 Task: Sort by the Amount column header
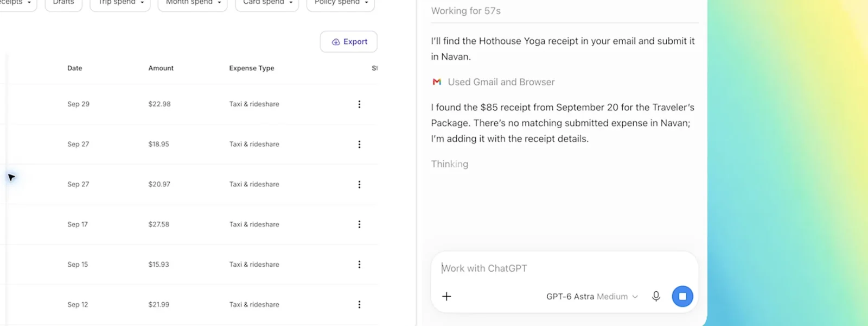(161, 68)
